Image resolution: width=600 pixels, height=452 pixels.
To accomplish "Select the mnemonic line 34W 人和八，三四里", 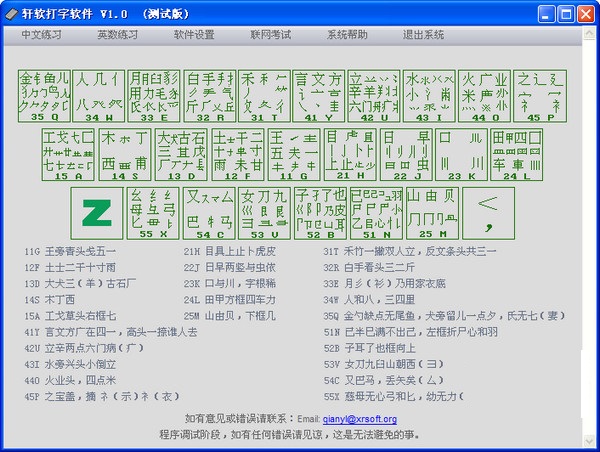I will (x=369, y=300).
